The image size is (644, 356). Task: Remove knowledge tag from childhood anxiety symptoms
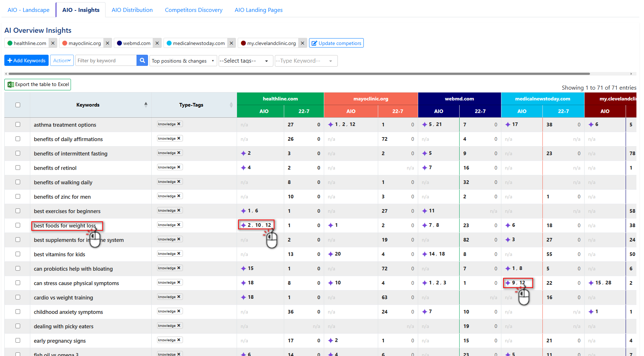point(179,311)
